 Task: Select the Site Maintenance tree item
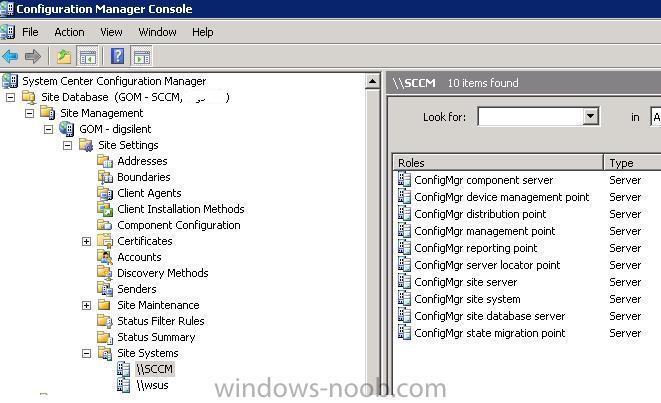click(158, 305)
